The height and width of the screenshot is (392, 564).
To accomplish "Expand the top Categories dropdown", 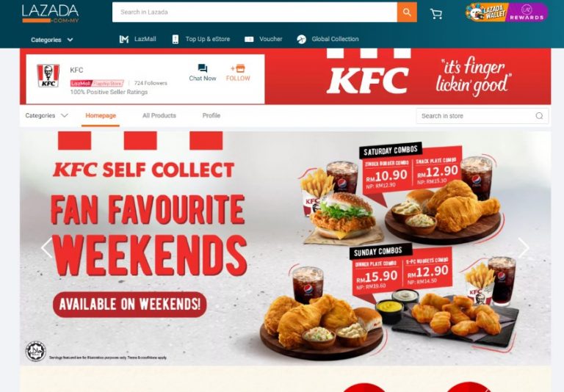I will (52, 40).
